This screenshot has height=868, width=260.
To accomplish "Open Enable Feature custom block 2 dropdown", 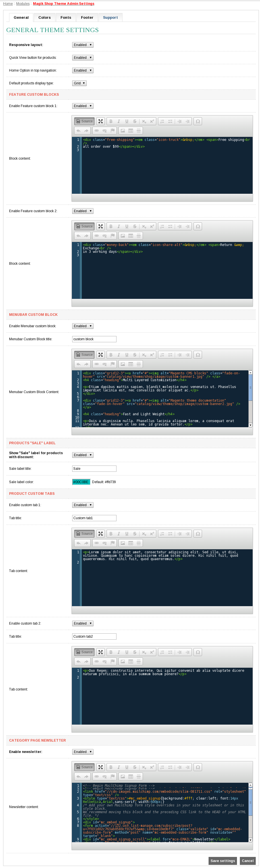I will point(83,211).
